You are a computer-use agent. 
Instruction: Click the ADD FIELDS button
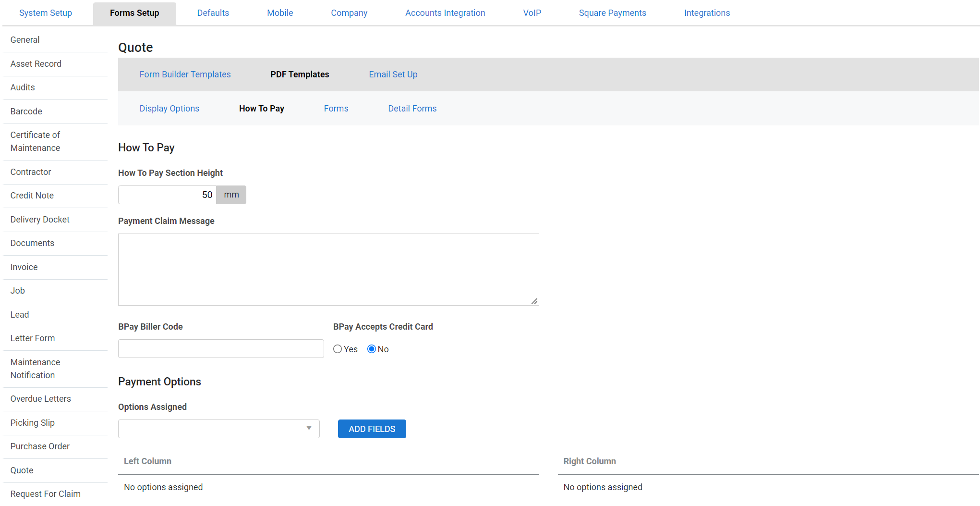pos(372,429)
